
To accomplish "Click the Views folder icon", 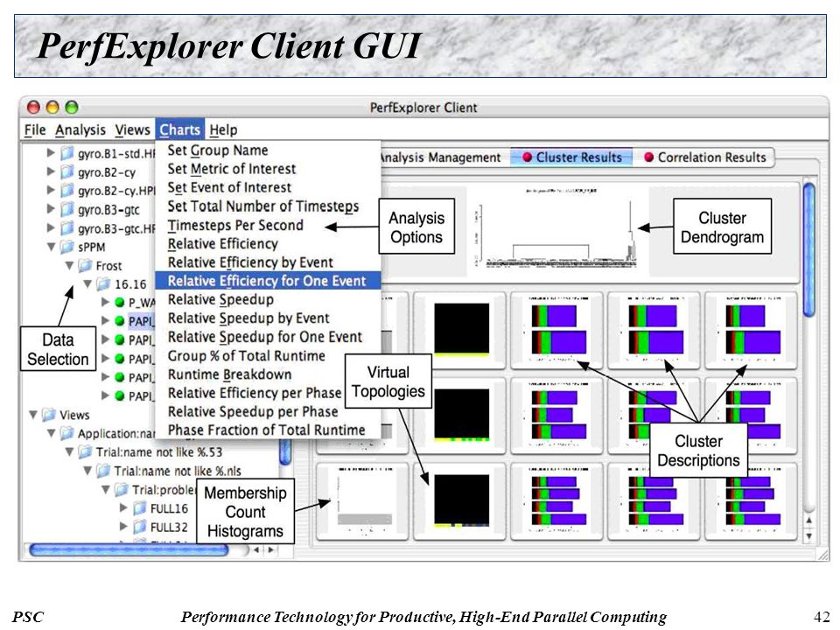I will click(49, 415).
